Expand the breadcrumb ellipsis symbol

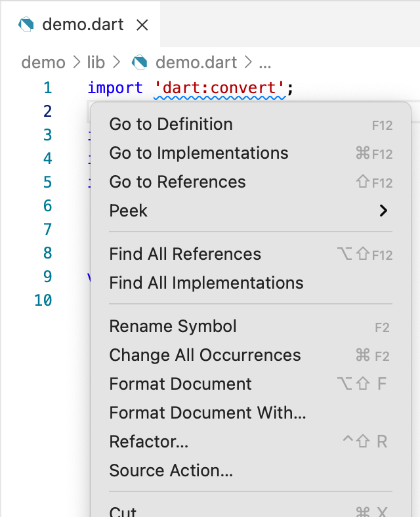point(265,63)
